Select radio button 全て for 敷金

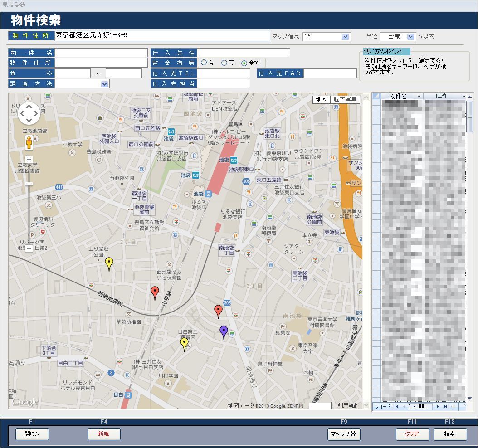[x=244, y=63]
